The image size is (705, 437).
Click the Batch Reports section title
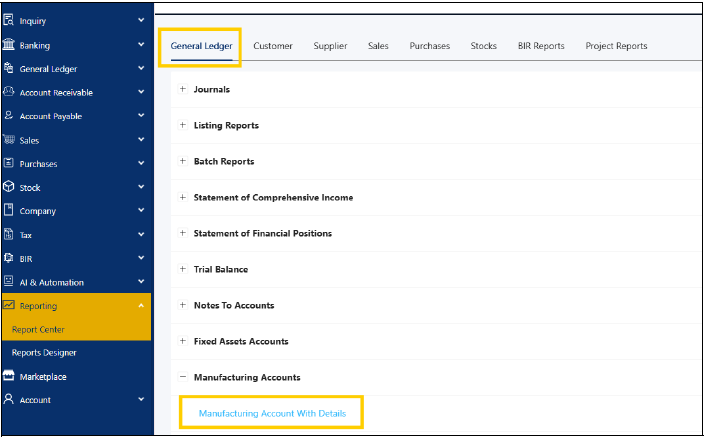click(x=224, y=161)
